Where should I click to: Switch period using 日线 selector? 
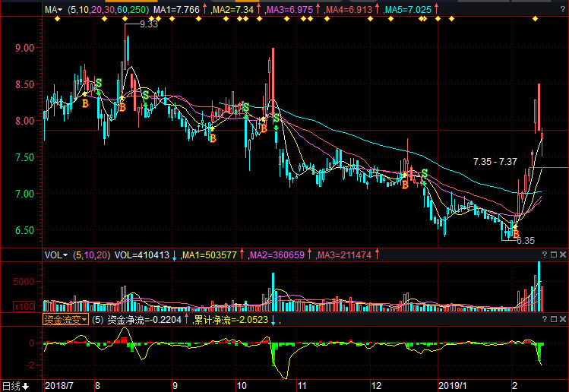(15, 386)
